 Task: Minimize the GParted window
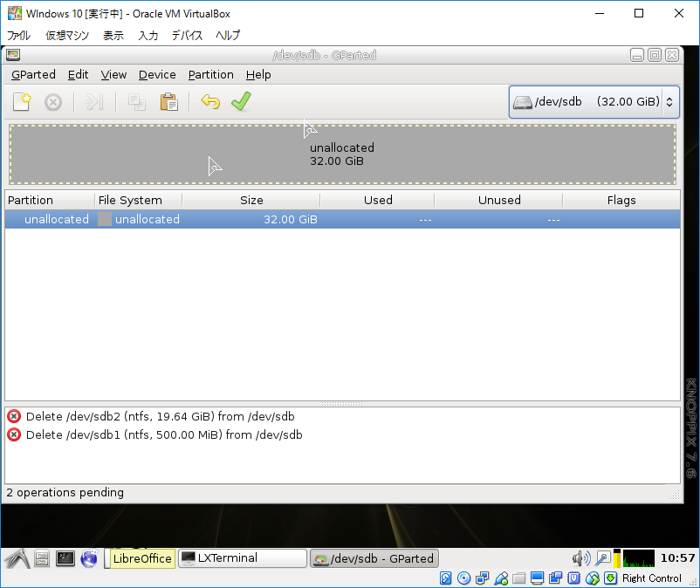[637, 55]
